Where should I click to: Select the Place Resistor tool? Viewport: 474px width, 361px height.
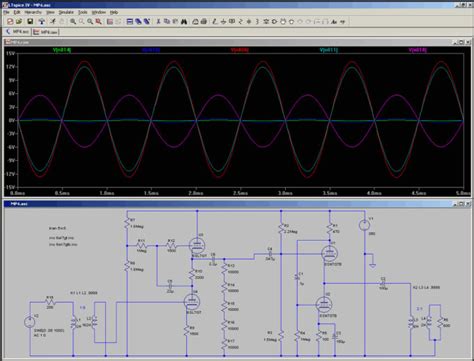click(240, 22)
